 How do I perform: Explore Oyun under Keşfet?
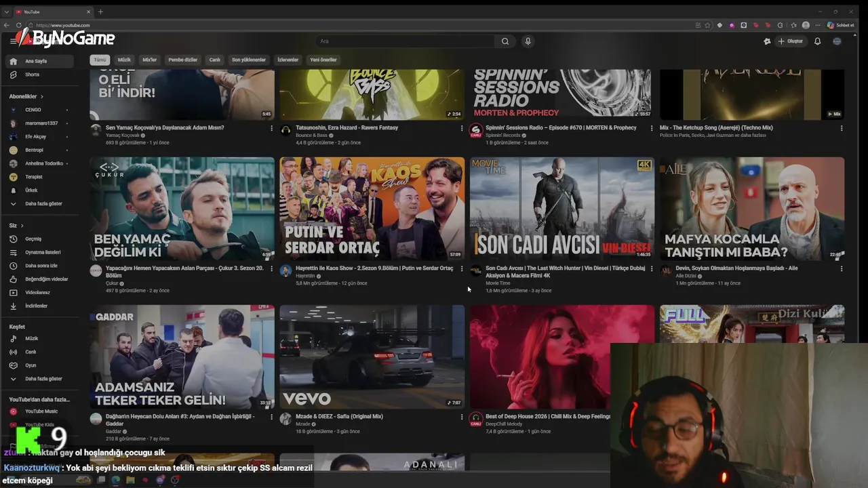41,365
